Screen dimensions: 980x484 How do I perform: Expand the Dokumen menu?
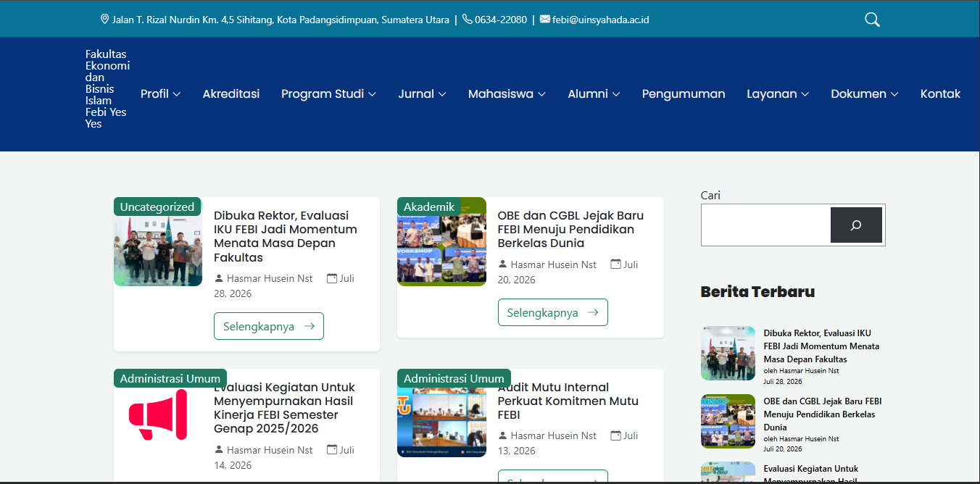pyautogui.click(x=865, y=93)
